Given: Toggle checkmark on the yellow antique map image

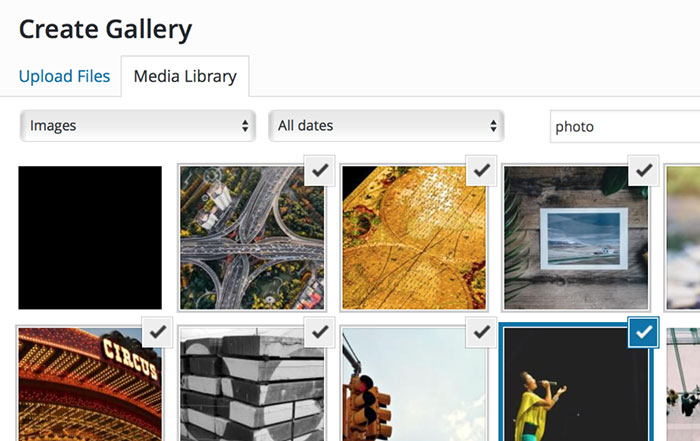Looking at the screenshot, I should click(x=482, y=171).
